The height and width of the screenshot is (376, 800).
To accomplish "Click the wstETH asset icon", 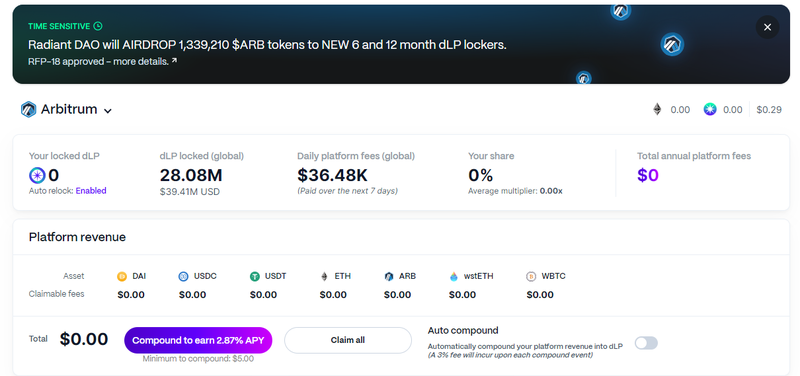I will pyautogui.click(x=454, y=277).
